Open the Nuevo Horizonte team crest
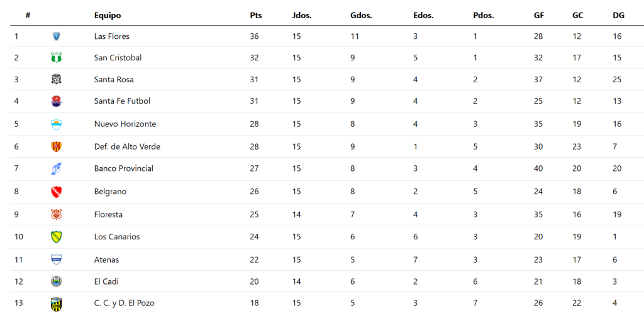 [56, 124]
